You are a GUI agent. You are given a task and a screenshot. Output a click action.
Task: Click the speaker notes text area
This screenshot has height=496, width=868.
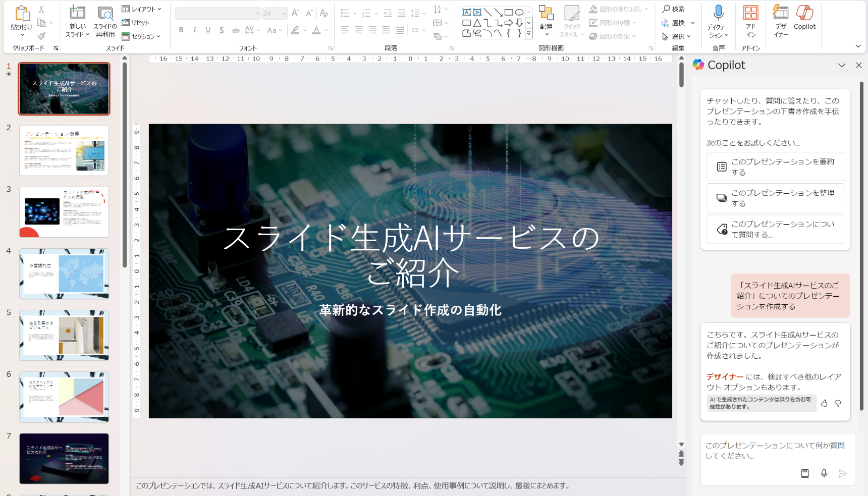[x=408, y=486]
